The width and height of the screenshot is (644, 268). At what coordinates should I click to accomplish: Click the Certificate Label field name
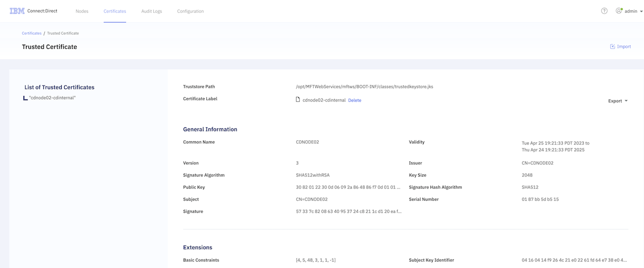pos(200,98)
